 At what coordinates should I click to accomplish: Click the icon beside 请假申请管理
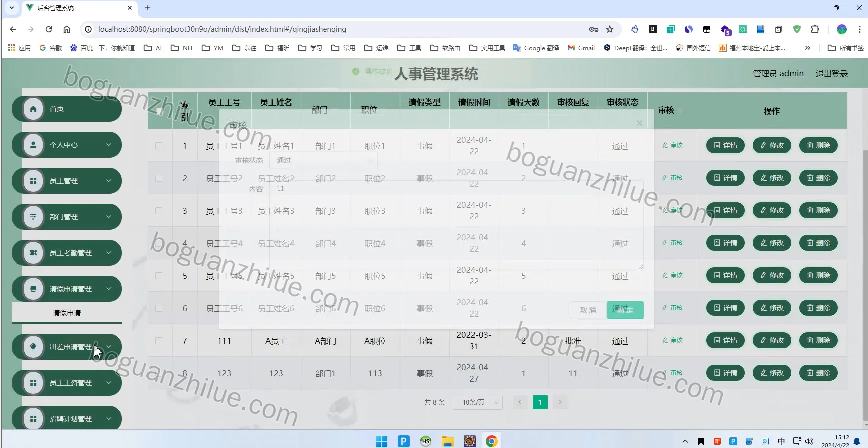[x=33, y=289]
